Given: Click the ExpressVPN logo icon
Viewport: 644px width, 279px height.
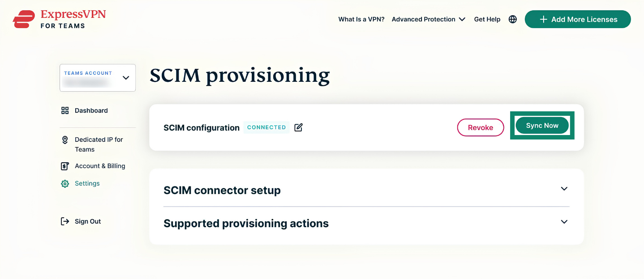Looking at the screenshot, I should (x=24, y=20).
